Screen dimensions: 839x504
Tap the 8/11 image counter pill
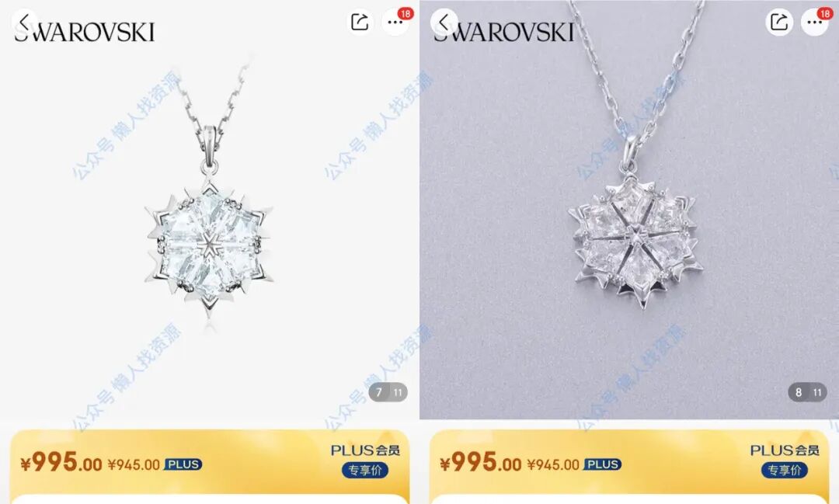[x=807, y=392]
